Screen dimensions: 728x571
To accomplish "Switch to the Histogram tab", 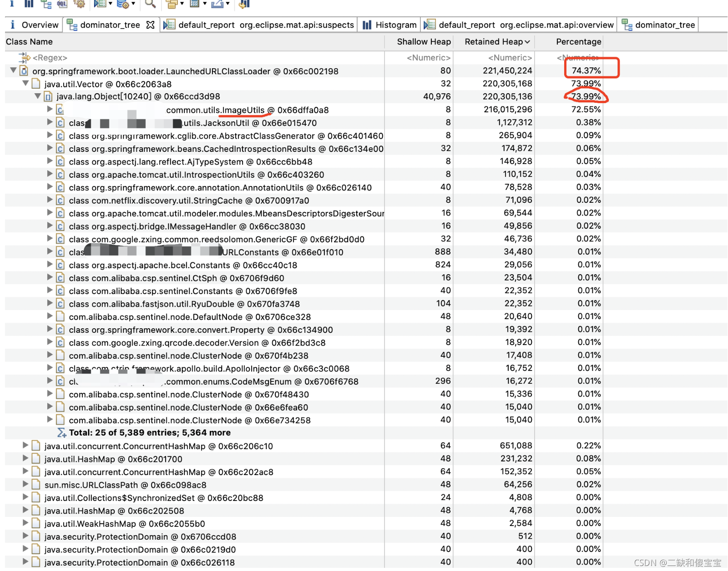I will click(x=390, y=25).
